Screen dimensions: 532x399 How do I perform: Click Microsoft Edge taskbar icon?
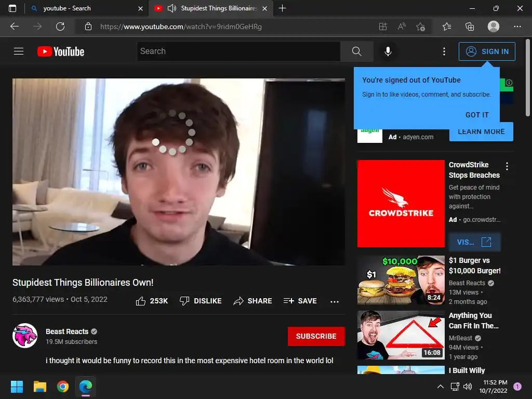coord(86,387)
